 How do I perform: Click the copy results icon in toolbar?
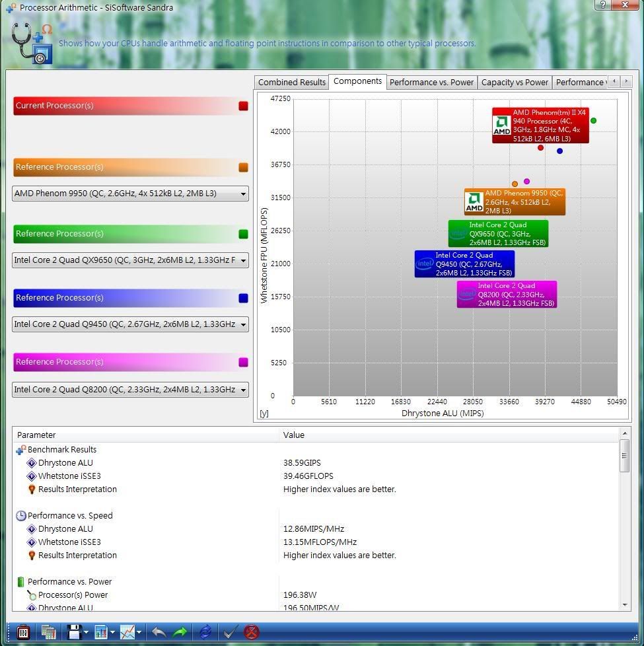(49, 631)
